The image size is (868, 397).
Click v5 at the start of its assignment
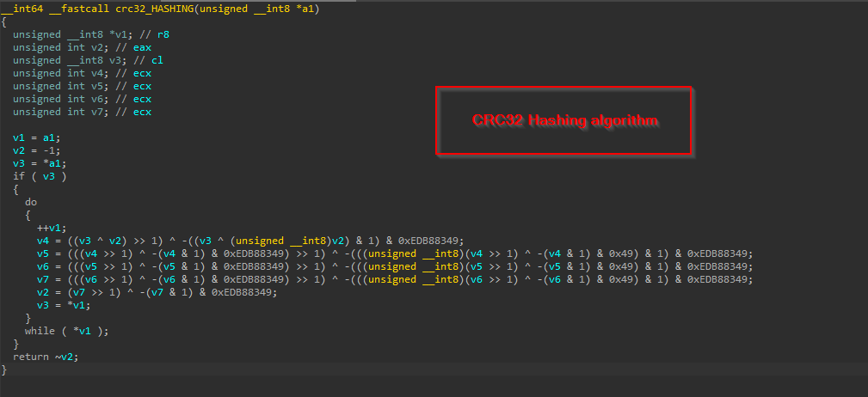pos(43,253)
